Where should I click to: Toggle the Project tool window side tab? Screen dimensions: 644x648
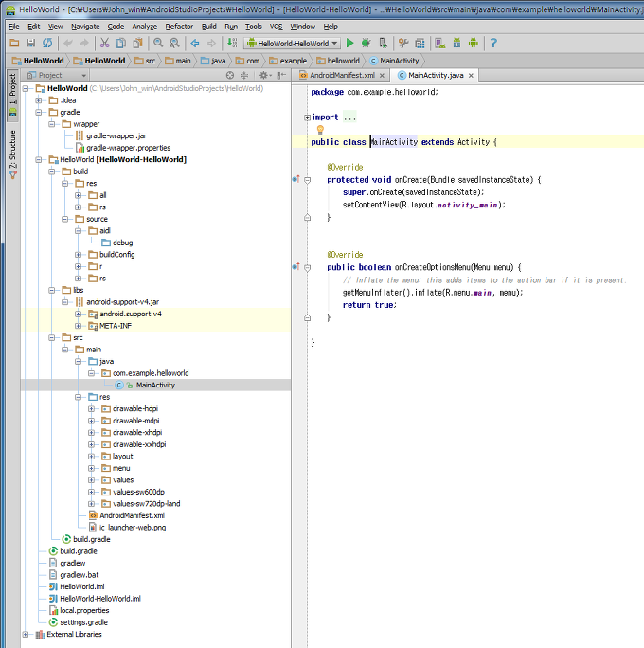[x=12, y=95]
